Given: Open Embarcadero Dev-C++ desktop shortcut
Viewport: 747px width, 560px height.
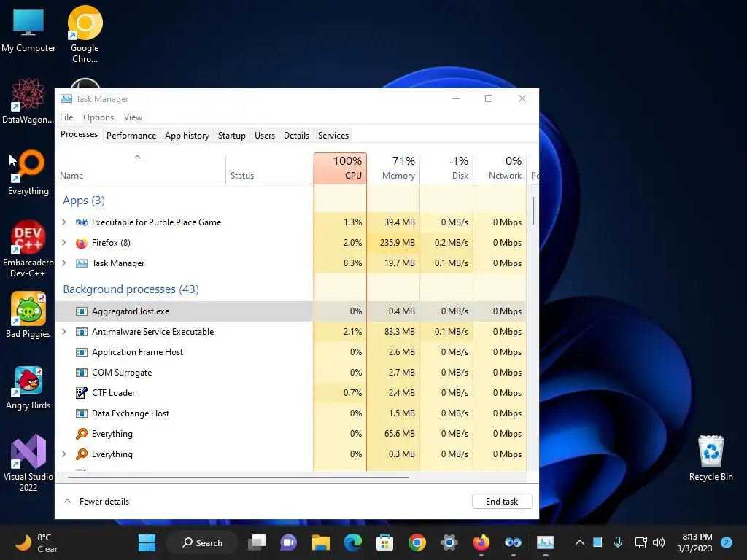Looking at the screenshot, I should pos(28,249).
